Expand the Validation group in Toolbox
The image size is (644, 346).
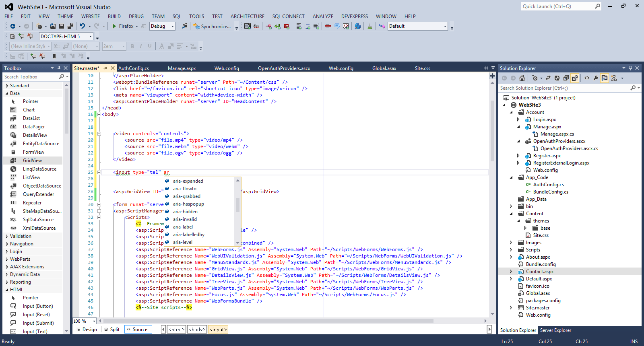pyautogui.click(x=7, y=236)
